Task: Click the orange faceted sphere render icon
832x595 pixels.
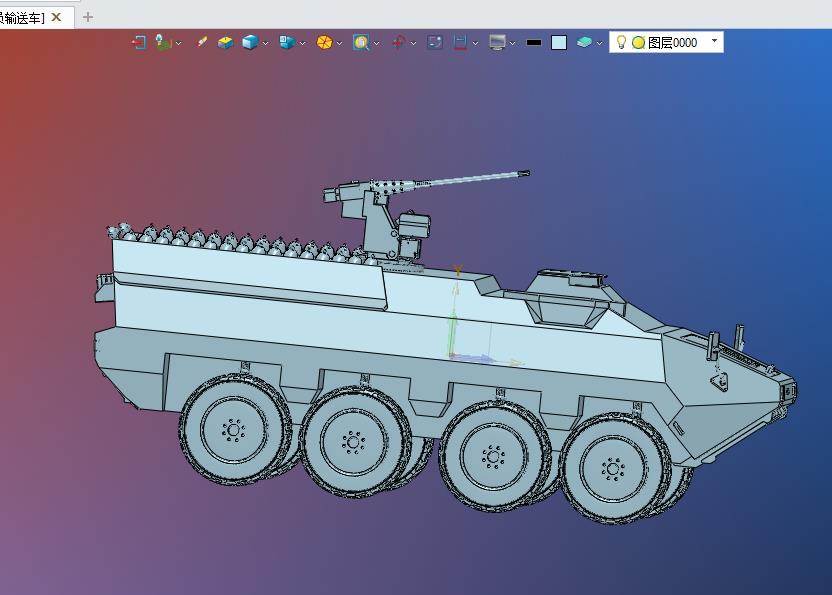Action: 324,42
